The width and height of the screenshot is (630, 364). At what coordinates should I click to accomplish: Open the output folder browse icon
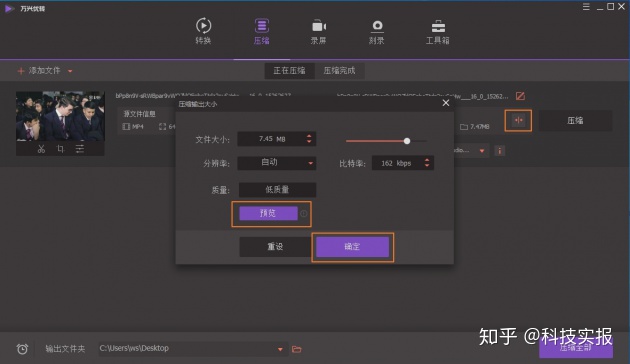297,349
